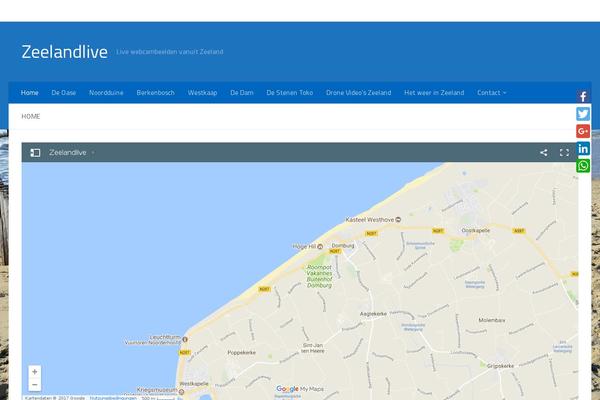
Task: Open the De Oase page
Action: click(64, 93)
